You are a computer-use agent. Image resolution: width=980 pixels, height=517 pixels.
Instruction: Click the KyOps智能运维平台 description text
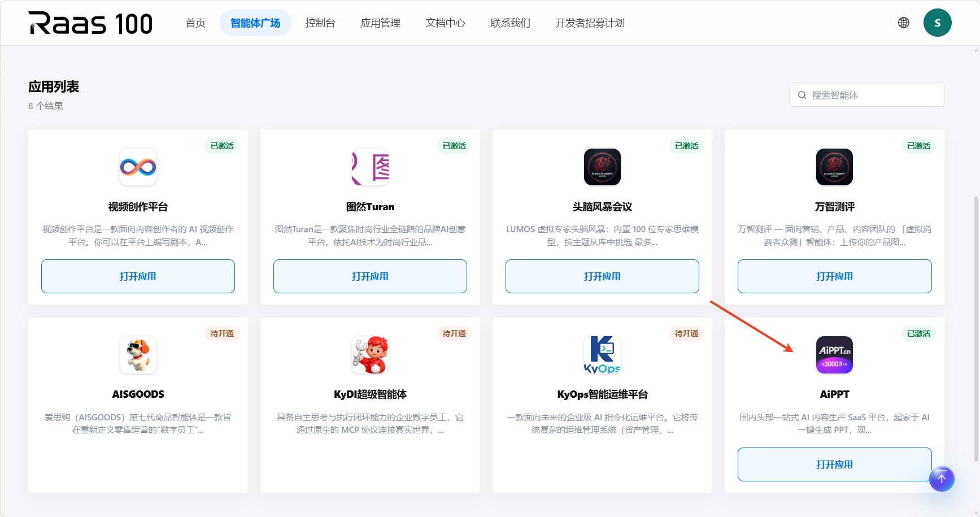pos(602,424)
